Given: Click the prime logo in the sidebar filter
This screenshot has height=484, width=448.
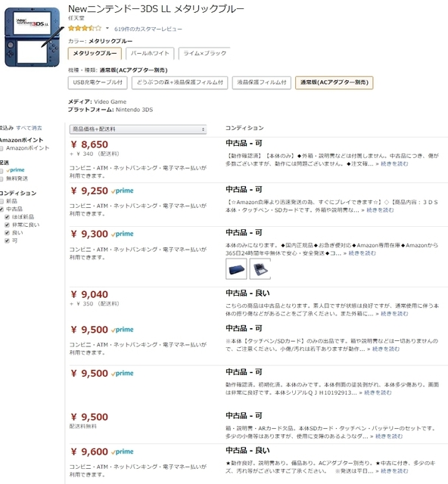Looking at the screenshot, I should 15,170.
